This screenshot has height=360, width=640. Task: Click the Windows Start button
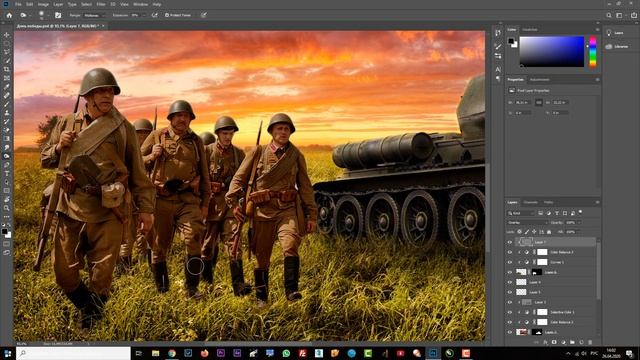coord(7,353)
